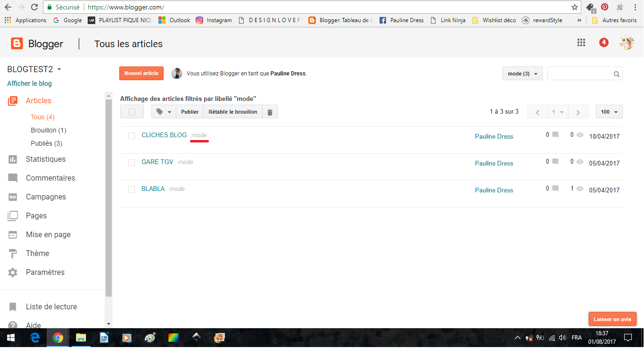Change the 100 articles per page dropdown
The width and height of the screenshot is (644, 348).
tap(609, 112)
